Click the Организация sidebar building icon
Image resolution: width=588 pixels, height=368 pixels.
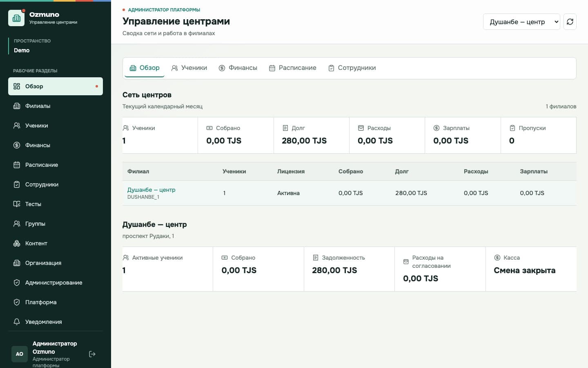[x=17, y=263]
